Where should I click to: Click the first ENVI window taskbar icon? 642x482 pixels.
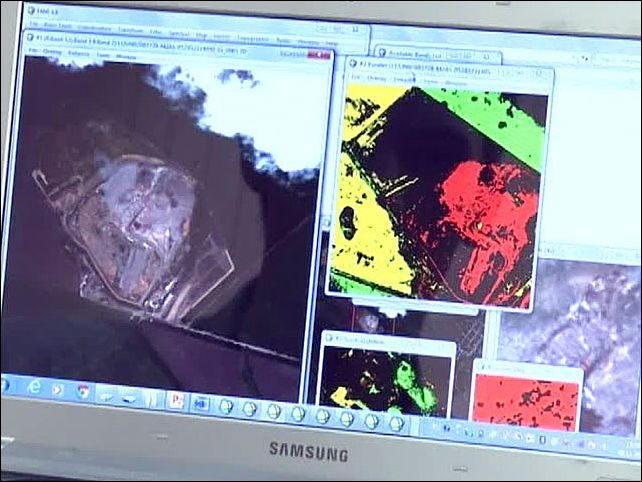coord(227,407)
